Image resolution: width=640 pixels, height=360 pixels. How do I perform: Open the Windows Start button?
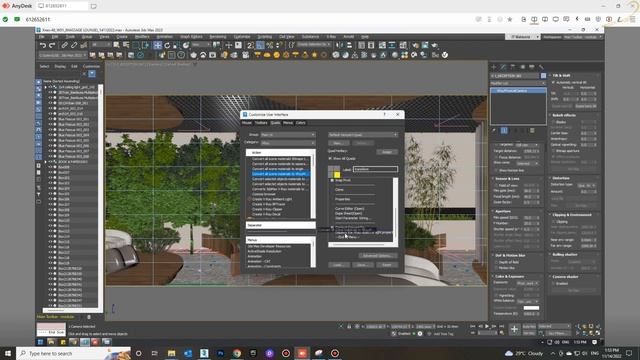pyautogui.click(x=8, y=353)
